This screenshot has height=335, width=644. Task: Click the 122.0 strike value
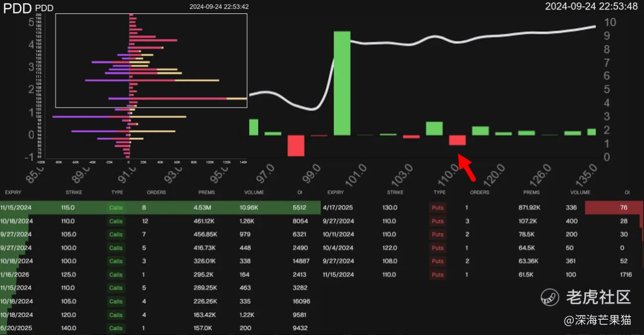[x=390, y=248]
